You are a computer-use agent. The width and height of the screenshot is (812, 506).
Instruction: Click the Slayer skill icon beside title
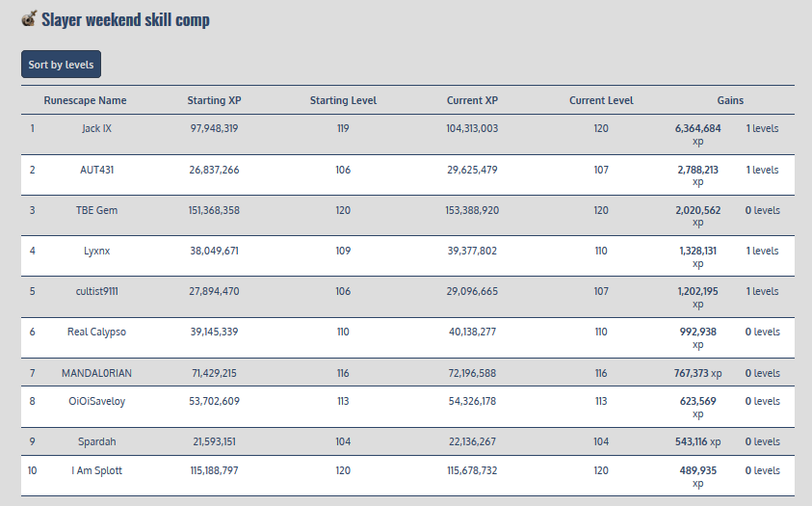pos(29,18)
